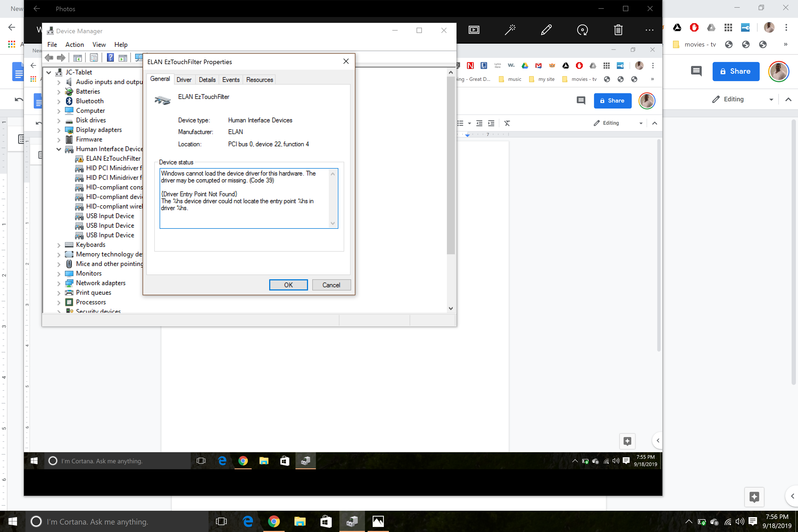Image resolution: width=798 pixels, height=532 pixels.
Task: Hide the menus with the outer Docs up-chevron
Action: point(788,99)
